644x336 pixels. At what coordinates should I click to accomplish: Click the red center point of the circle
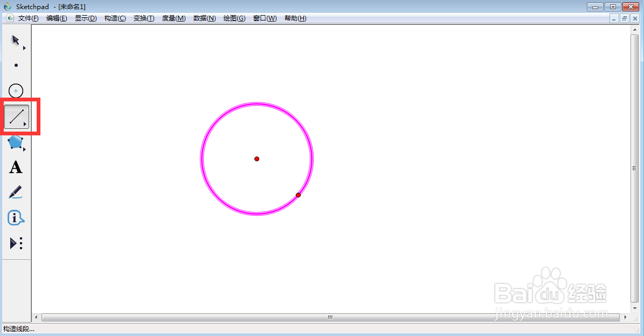pyautogui.click(x=257, y=159)
